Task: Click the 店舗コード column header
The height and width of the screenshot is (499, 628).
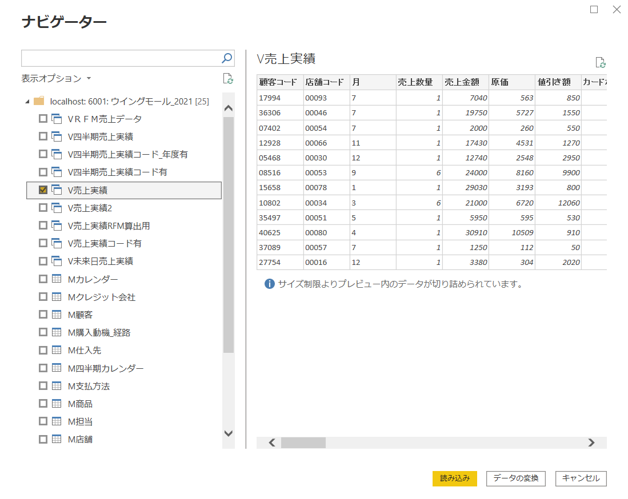Action: (x=326, y=82)
